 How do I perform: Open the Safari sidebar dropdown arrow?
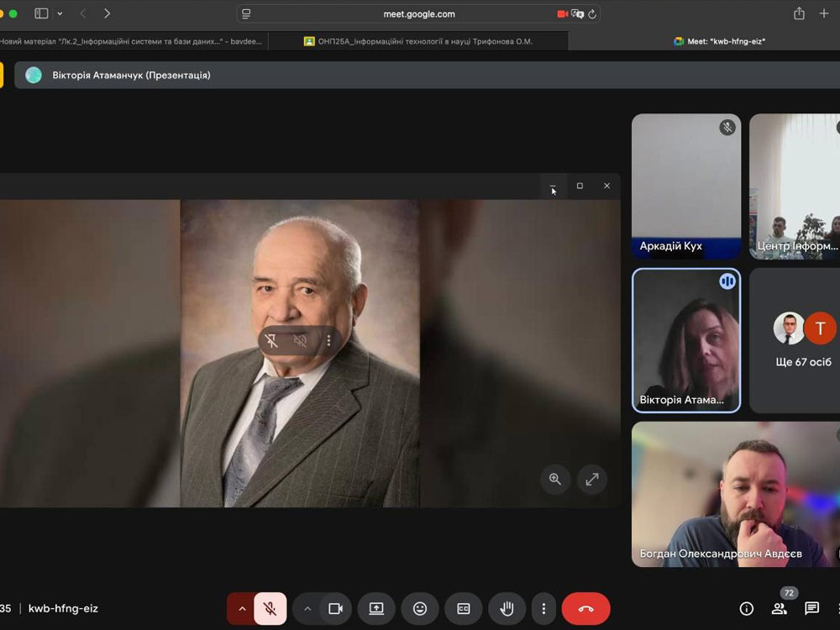(x=60, y=13)
